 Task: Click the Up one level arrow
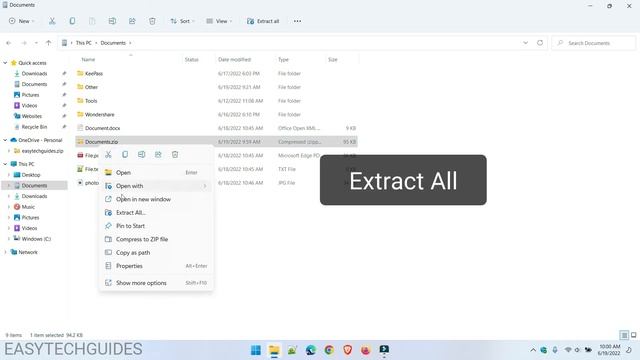pyautogui.click(x=49, y=43)
